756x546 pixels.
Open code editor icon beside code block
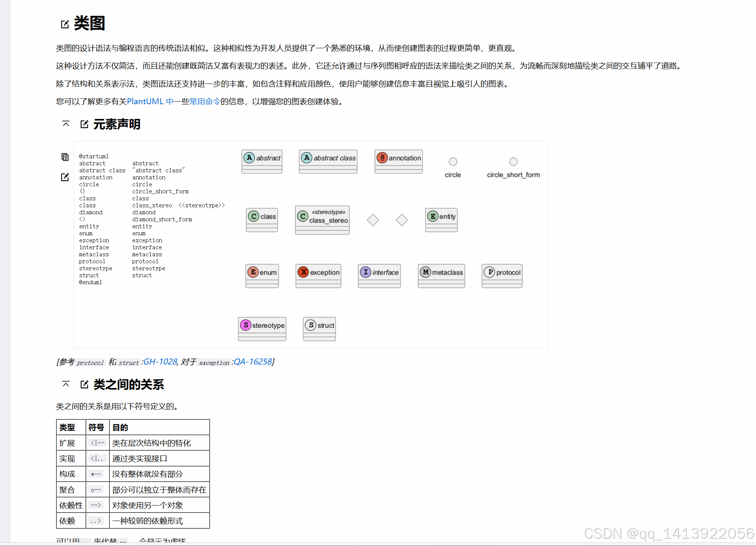tap(65, 177)
